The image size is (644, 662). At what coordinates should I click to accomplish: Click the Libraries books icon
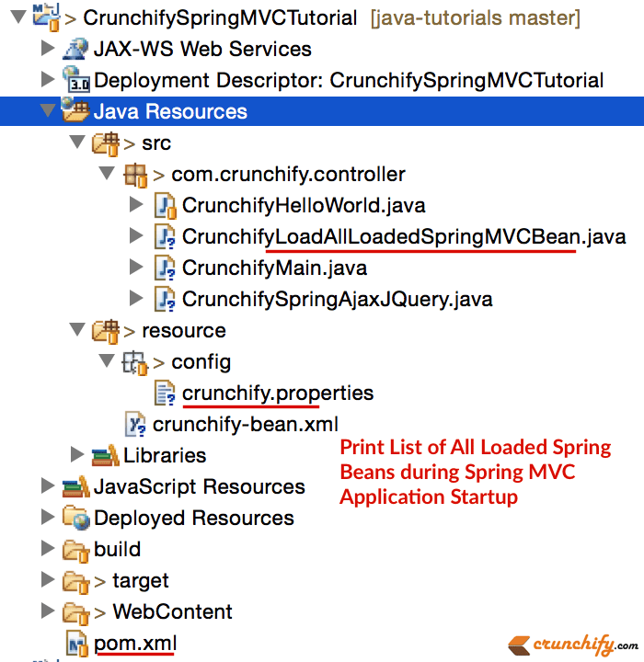coord(105,456)
